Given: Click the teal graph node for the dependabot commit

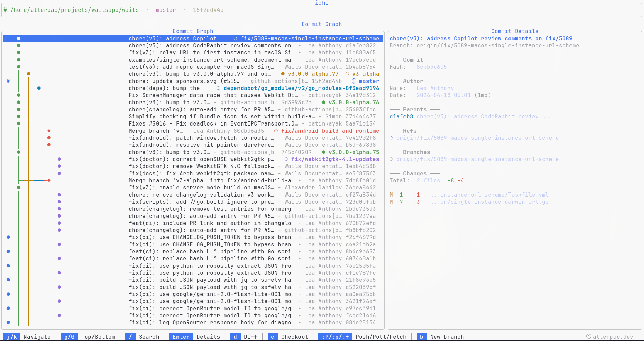Looking at the screenshot, I should (39, 88).
